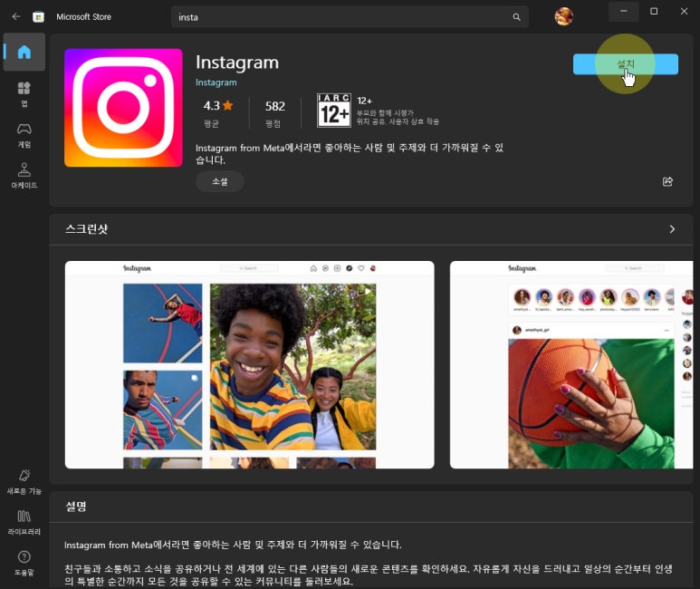
Task: Click the 스크린샷 section heading
Action: pos(87,229)
